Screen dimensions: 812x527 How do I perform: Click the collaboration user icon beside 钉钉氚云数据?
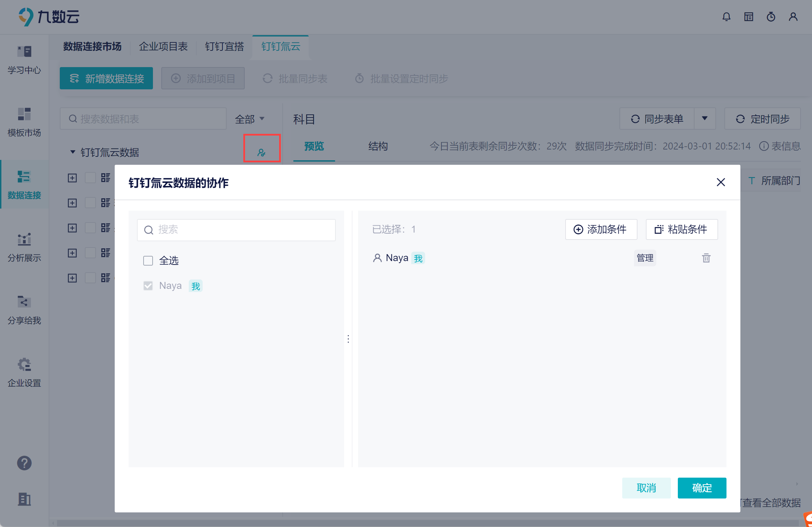click(x=261, y=152)
